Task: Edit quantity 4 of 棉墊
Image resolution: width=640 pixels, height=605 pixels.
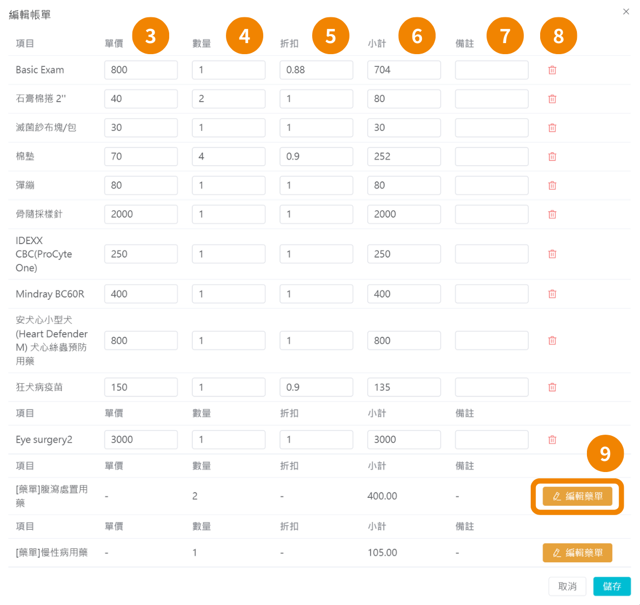Action: click(229, 156)
